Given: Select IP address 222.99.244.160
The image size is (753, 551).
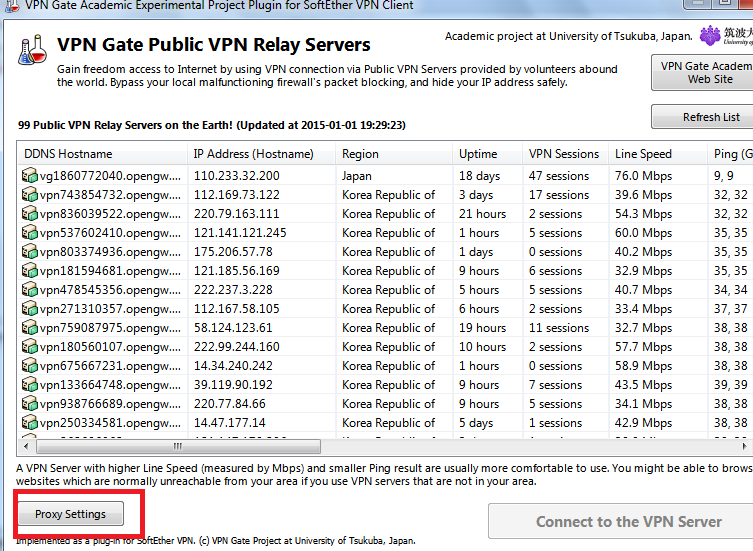Looking at the screenshot, I should click(x=237, y=346).
